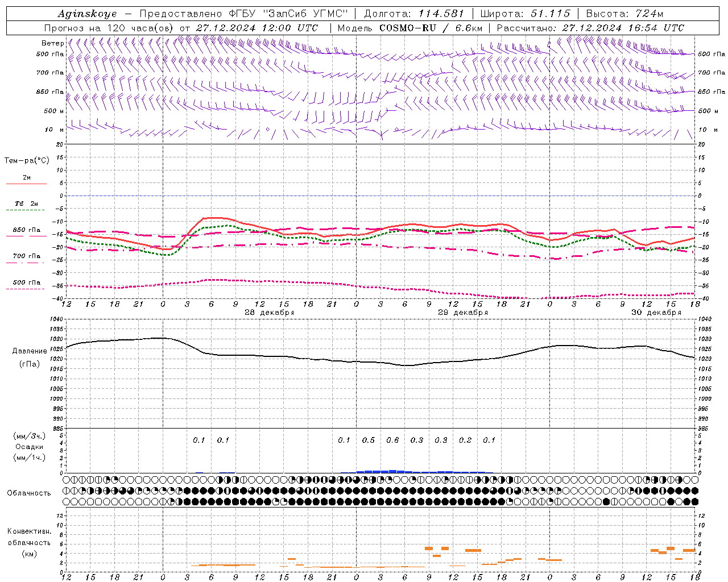Click the dashed line sample under Td 2м

(26, 210)
